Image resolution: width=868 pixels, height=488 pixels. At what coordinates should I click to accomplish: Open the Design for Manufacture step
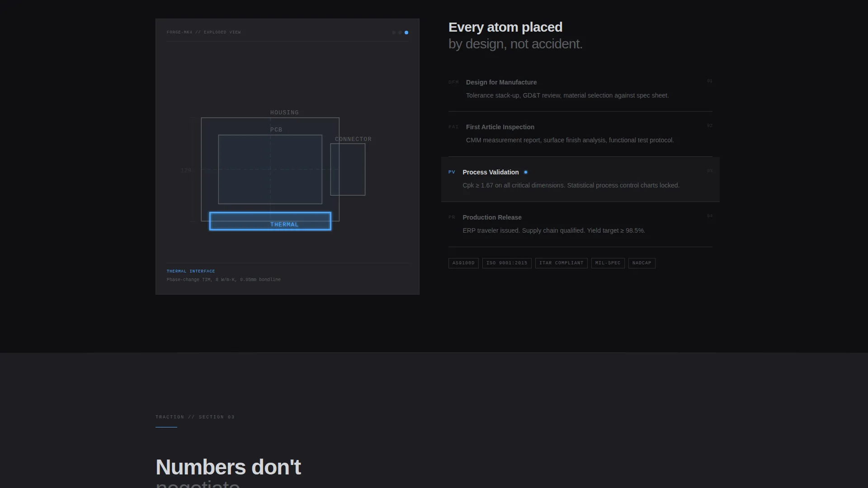[580, 89]
